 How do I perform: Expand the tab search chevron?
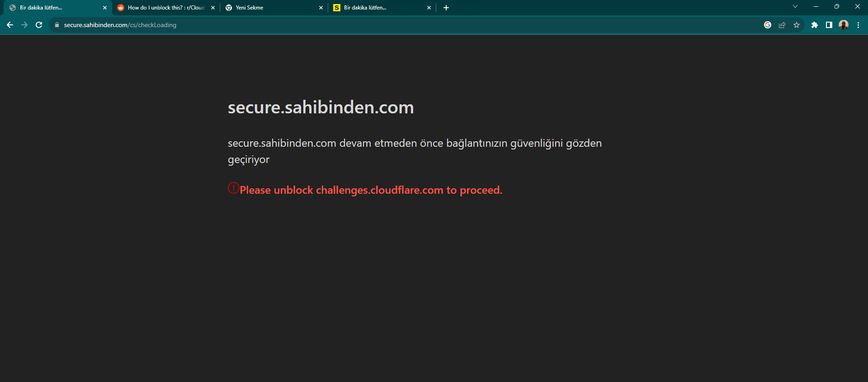tap(795, 7)
